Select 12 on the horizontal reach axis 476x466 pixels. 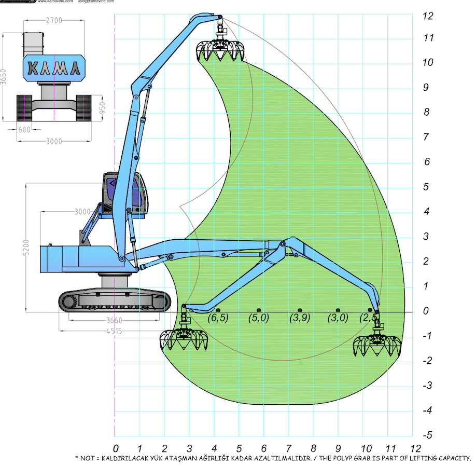click(415, 448)
